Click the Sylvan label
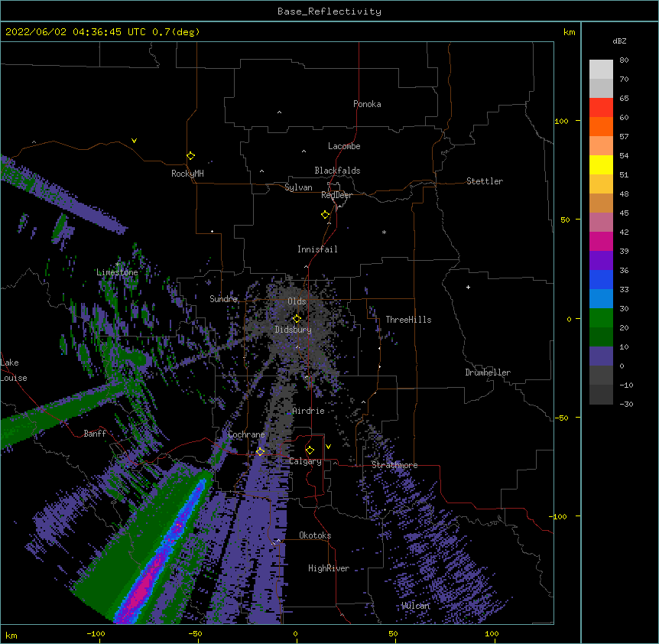659x644 pixels. click(x=298, y=187)
